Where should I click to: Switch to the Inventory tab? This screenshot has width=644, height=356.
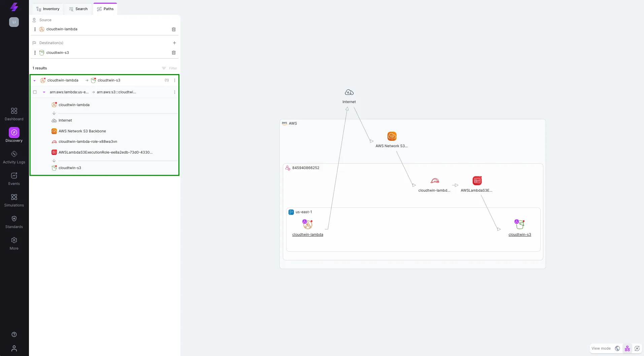tap(48, 9)
